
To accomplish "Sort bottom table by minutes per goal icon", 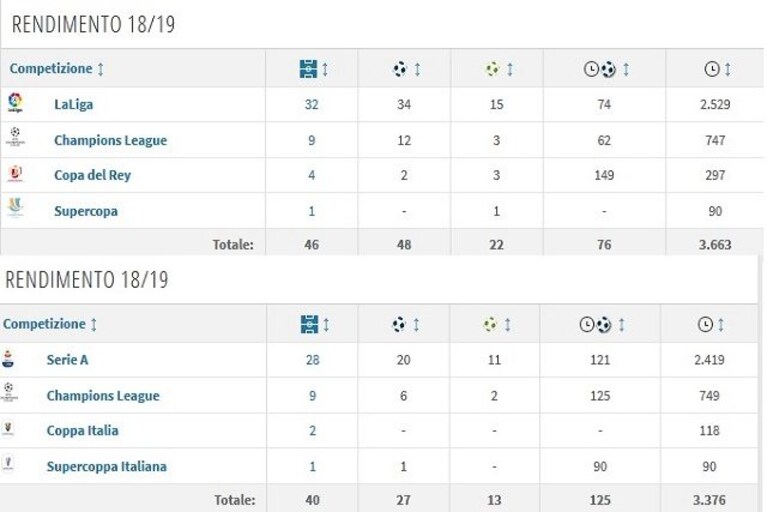I will 595,324.
